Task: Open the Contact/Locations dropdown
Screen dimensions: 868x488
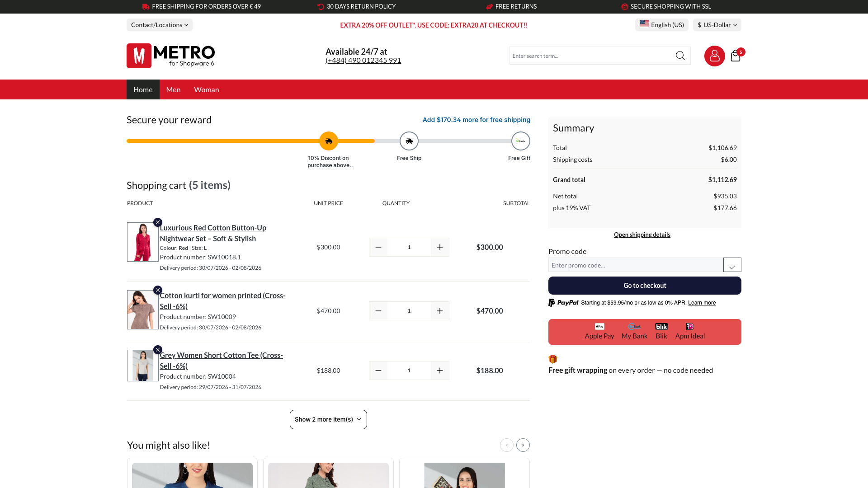Action: [x=160, y=25]
